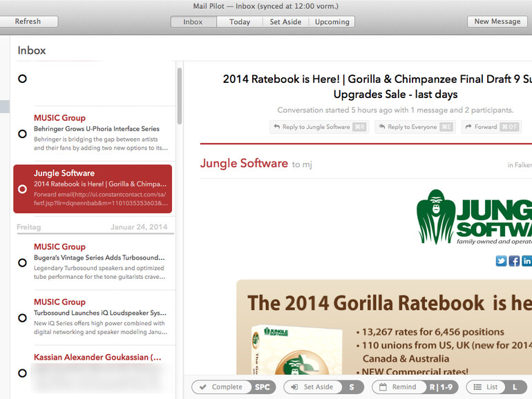The width and height of the screenshot is (532, 399).
Task: Click Jungle Software sender name
Action: (244, 164)
